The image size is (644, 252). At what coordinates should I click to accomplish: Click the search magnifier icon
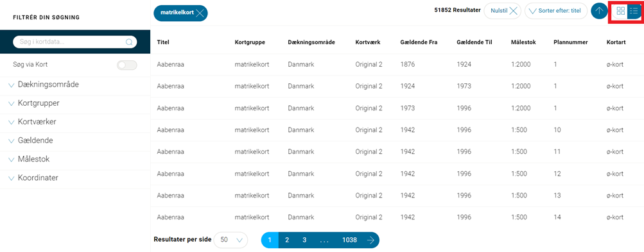[129, 42]
